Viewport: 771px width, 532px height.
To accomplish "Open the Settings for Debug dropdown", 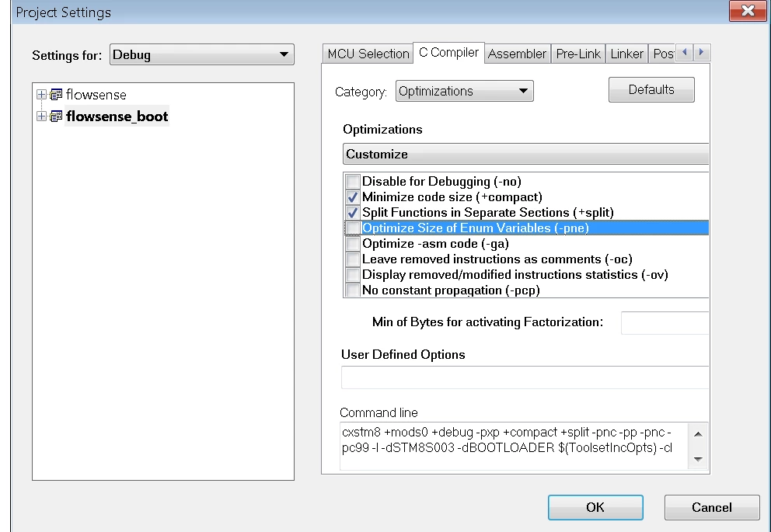I will (201, 54).
